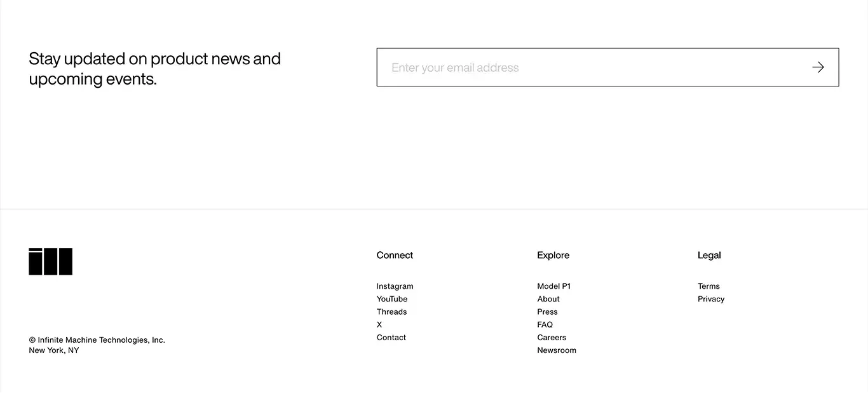Screen dimensions: 868x393
Task: Open the YouTube link
Action: 392,299
